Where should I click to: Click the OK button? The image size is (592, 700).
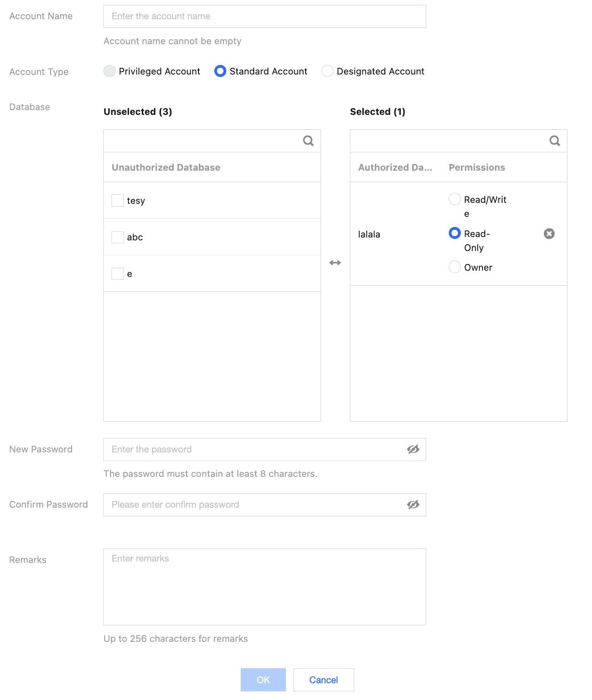263,680
